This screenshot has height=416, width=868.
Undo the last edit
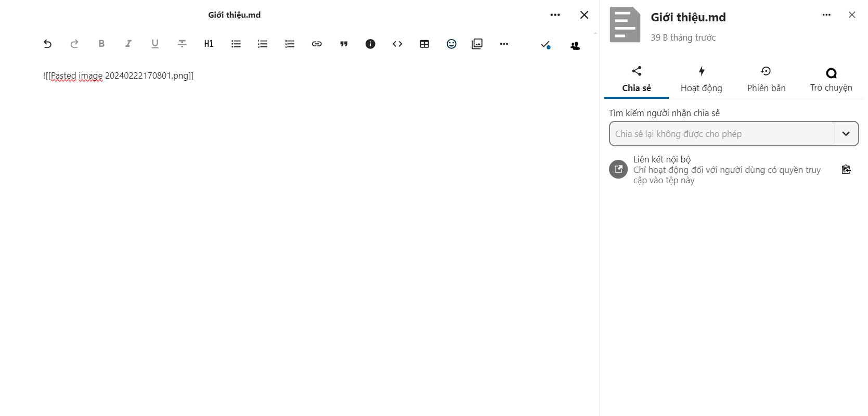(x=47, y=44)
